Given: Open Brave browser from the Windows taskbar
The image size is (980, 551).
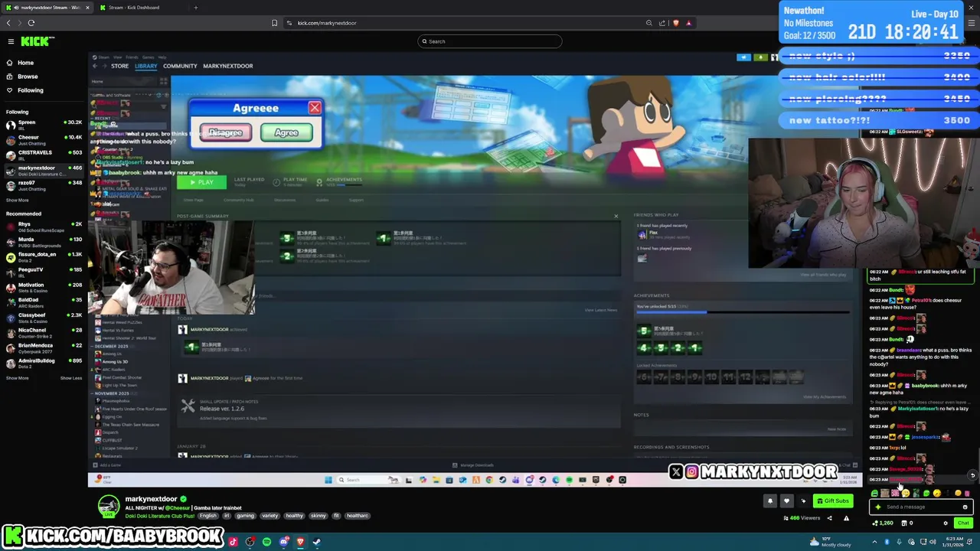Looking at the screenshot, I should [x=300, y=542].
